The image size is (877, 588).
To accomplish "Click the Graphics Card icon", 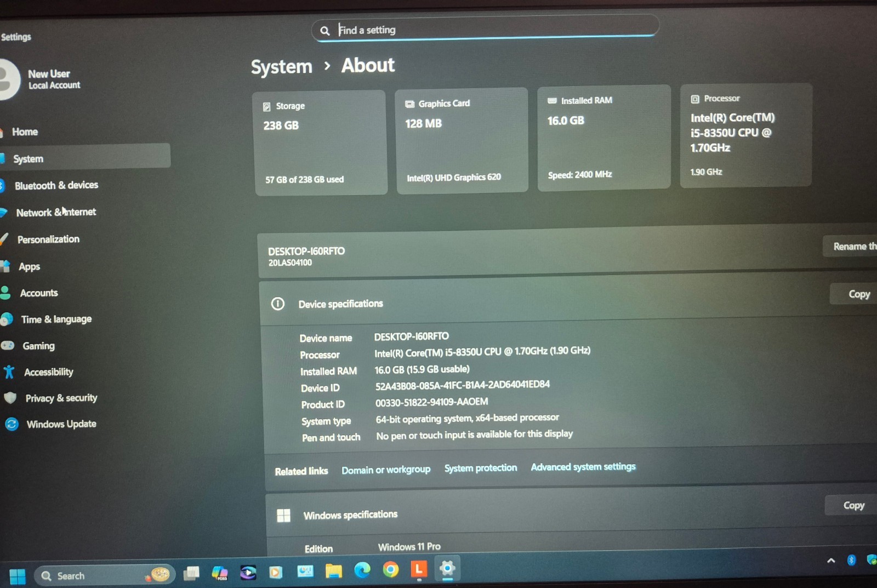I will click(409, 104).
